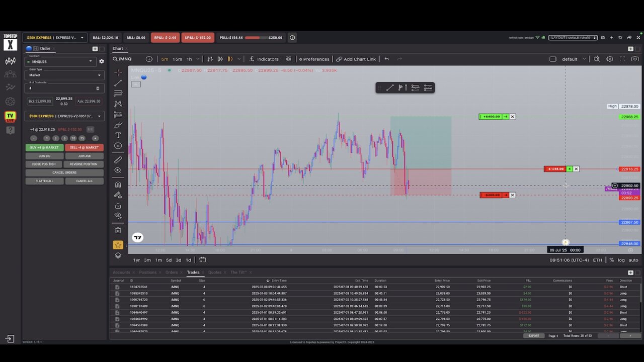The width and height of the screenshot is (644, 362).
Task: Open the Market order type dropdown
Action: [x=64, y=75]
